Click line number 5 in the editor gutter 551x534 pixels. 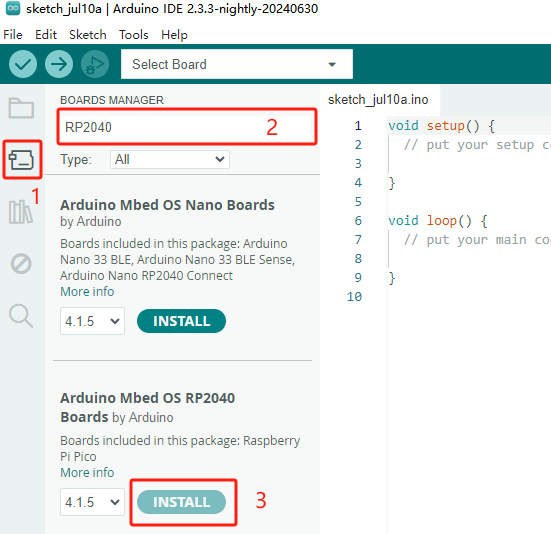[x=358, y=202]
